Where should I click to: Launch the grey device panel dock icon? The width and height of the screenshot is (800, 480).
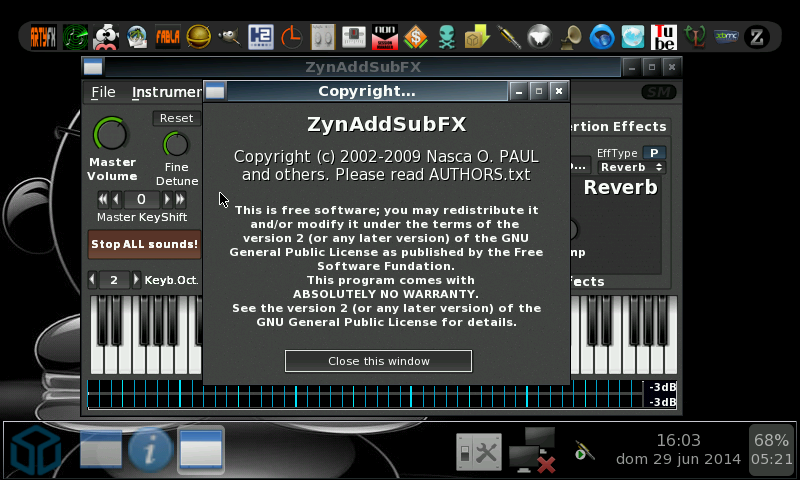[x=354, y=37]
